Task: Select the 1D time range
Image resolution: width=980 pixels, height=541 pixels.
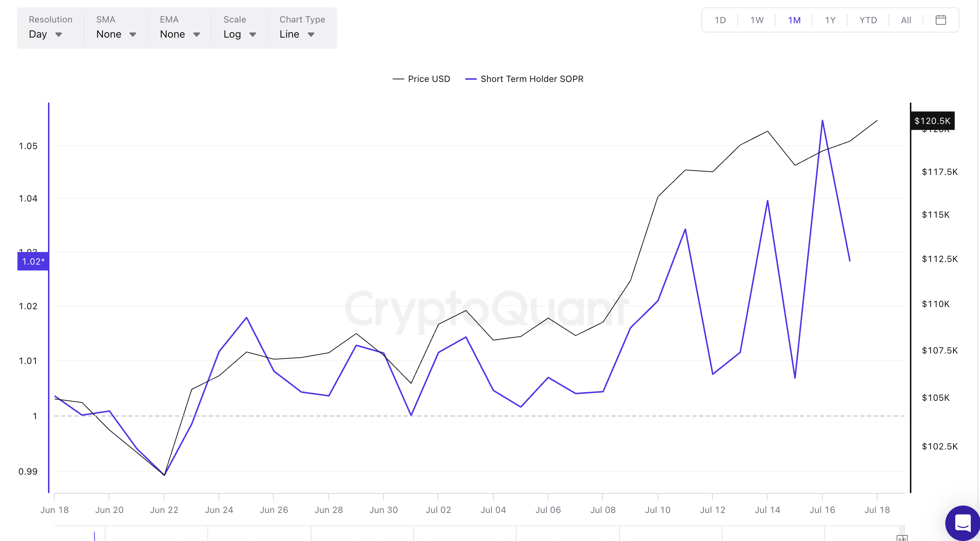Action: [x=720, y=20]
